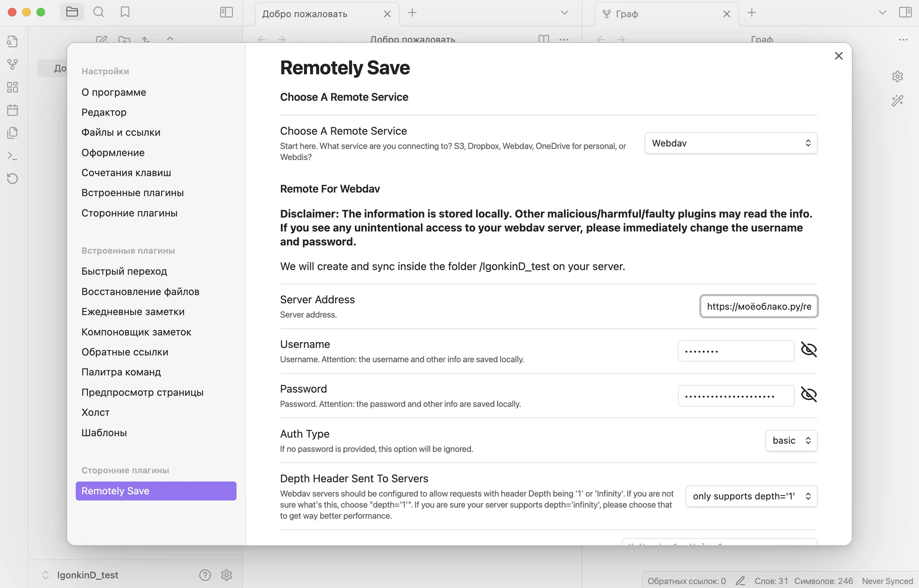This screenshot has height=588, width=919.
Task: Open the bookmarks icon
Action: coord(125,12)
